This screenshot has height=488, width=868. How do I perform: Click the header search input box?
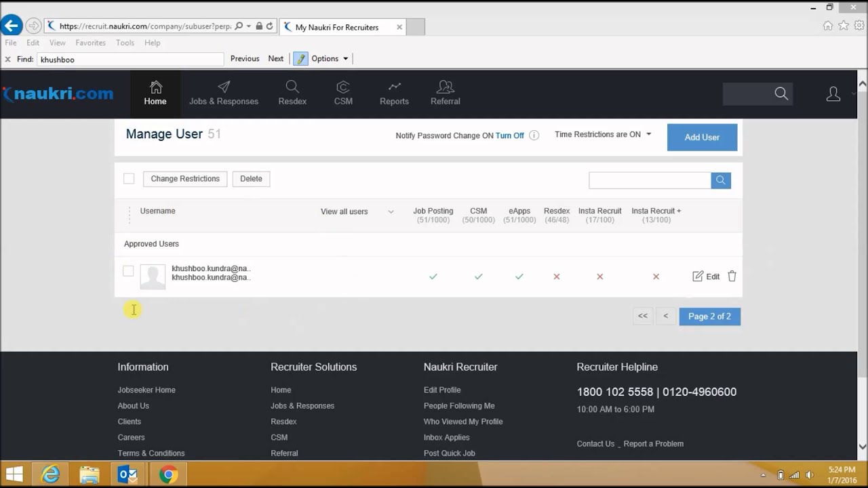[747, 94]
